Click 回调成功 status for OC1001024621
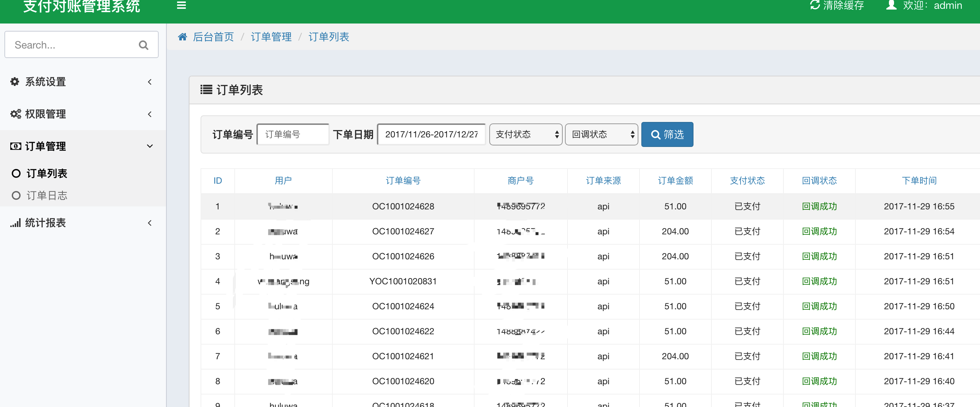Screen dimensions: 980x407 click(x=819, y=356)
